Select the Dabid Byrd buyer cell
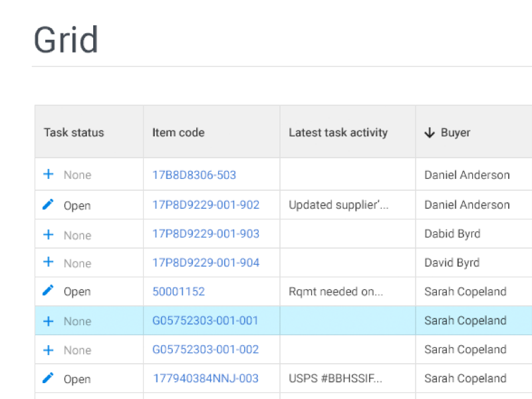 click(x=452, y=234)
